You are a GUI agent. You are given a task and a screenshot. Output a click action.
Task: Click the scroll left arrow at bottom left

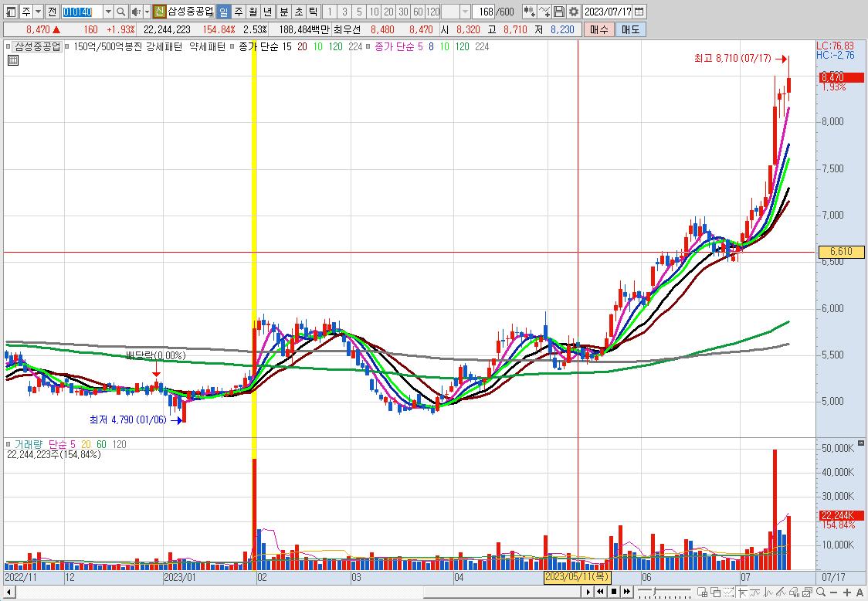click(8, 593)
